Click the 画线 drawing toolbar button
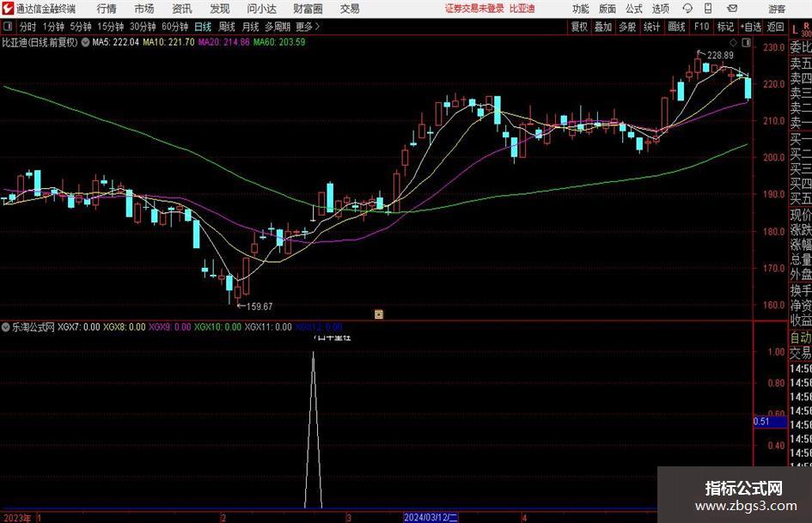The width and height of the screenshot is (812, 523). tap(677, 27)
